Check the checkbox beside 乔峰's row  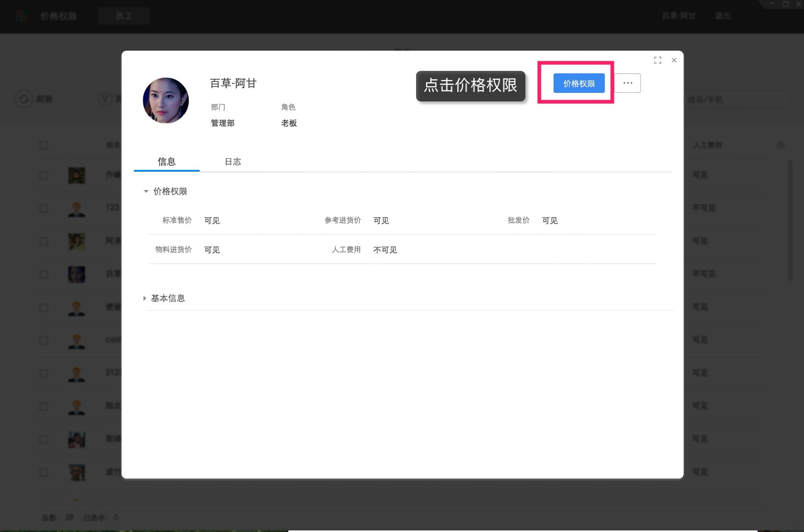[x=43, y=175]
